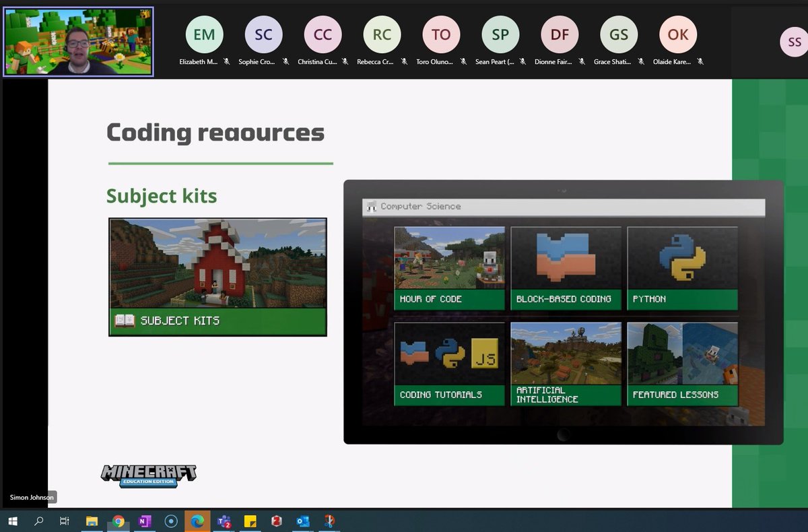Select Dionne Fair participant avatar DF

tap(560, 34)
